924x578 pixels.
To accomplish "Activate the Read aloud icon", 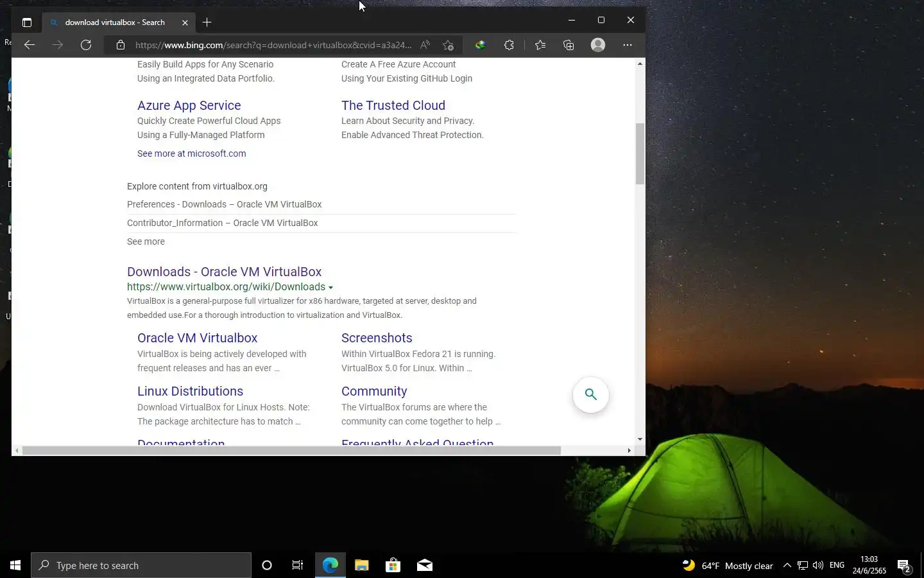I will click(x=425, y=45).
